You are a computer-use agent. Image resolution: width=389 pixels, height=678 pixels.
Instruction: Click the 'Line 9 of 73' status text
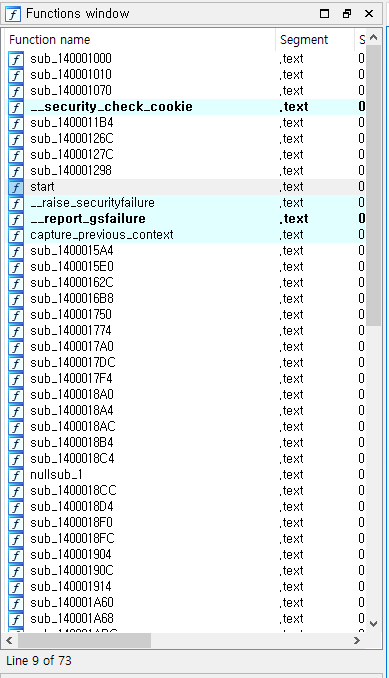point(39,661)
